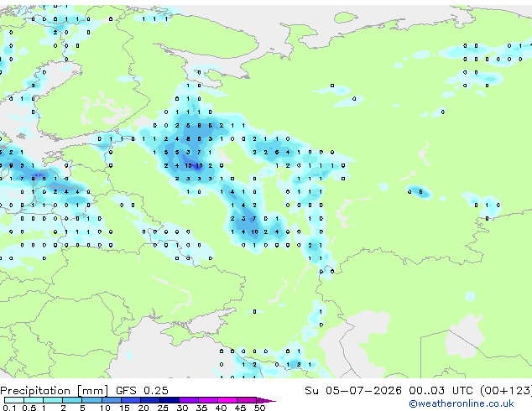Screen dimensions: 532x411
Task: Select the 0.5–1 mm legend color swatch
Action: (x=34, y=400)
